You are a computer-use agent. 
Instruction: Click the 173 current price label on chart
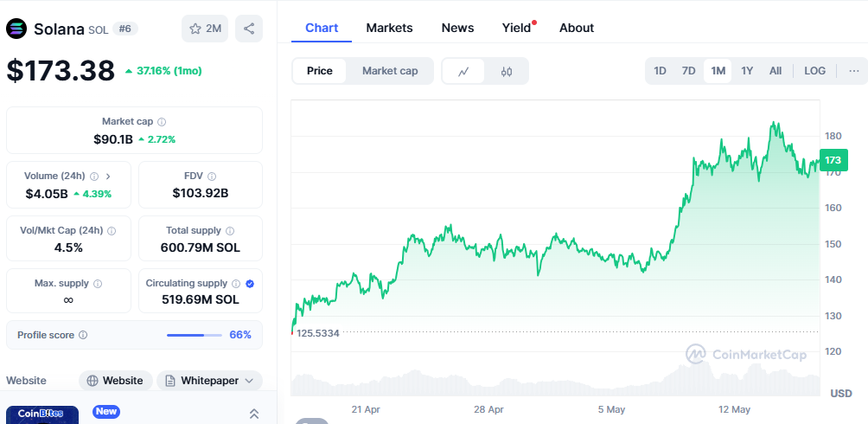pos(833,160)
